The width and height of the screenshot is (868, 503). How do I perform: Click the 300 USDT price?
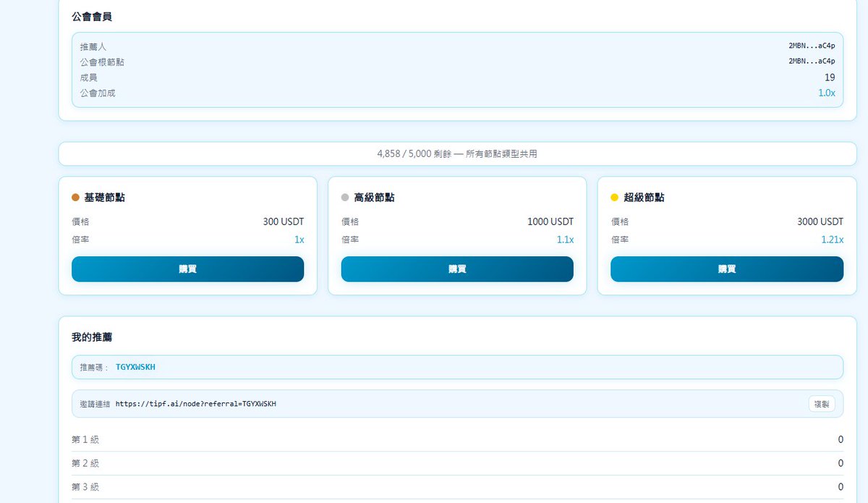(284, 221)
